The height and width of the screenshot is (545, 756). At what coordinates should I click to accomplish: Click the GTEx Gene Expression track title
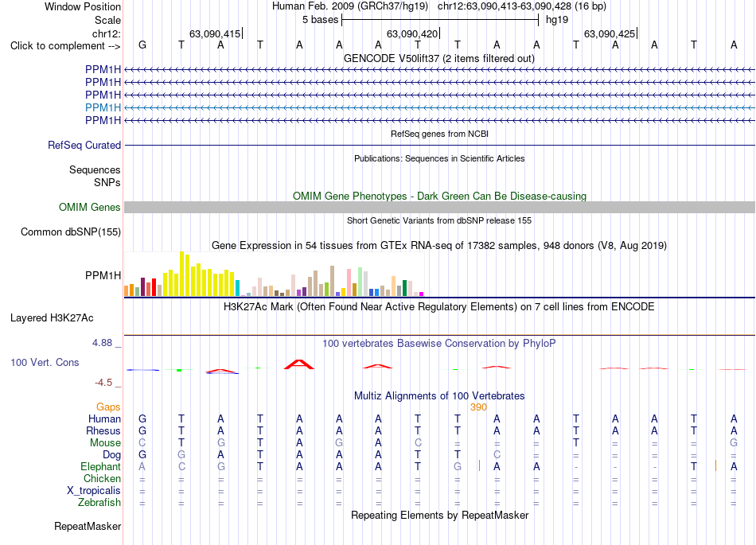439,245
